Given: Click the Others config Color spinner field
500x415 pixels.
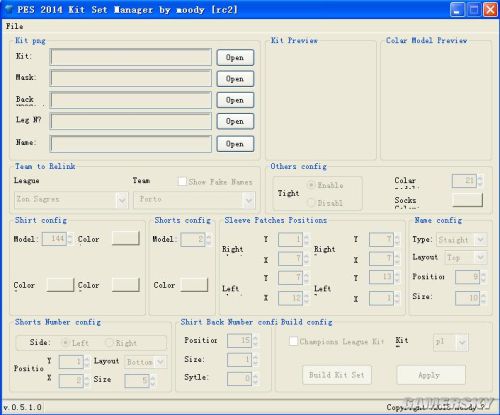Looking at the screenshot, I should point(467,181).
